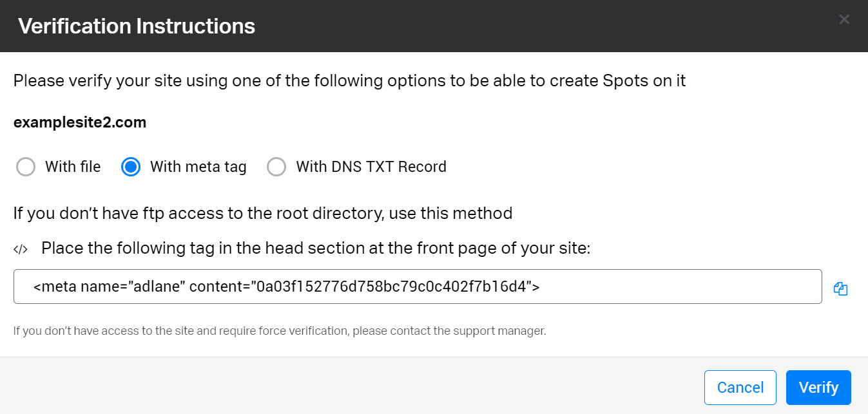Click the Verification Instructions title
868x414 pixels.
(137, 26)
